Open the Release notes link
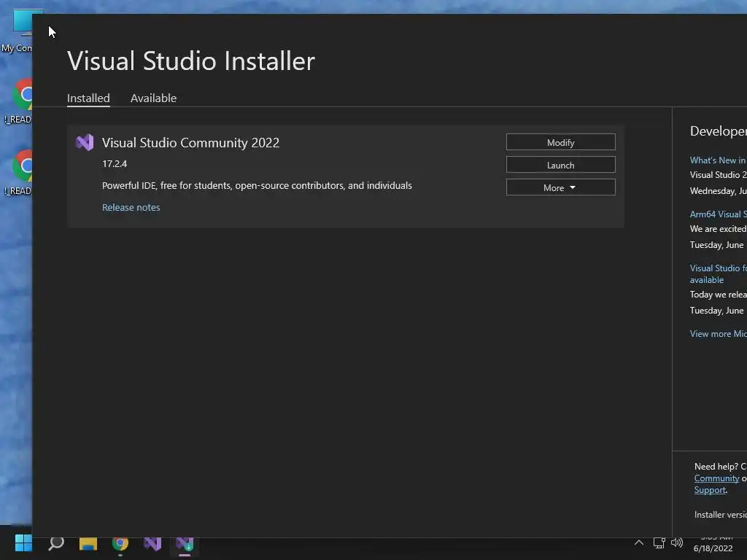 tap(131, 208)
